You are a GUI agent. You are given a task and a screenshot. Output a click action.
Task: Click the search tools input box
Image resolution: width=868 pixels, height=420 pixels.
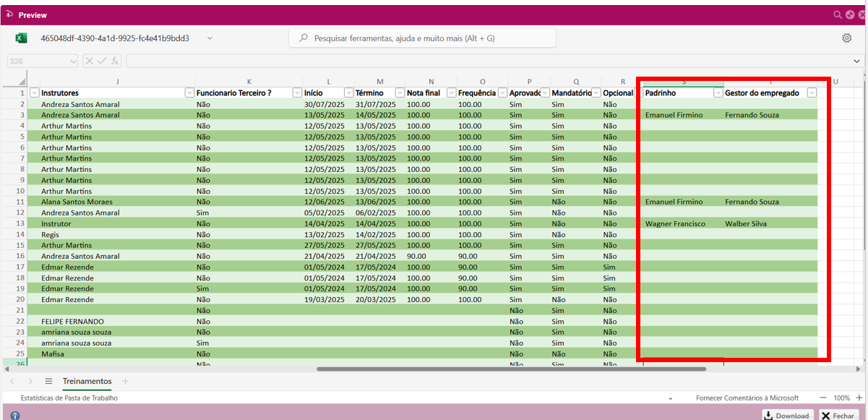click(423, 38)
